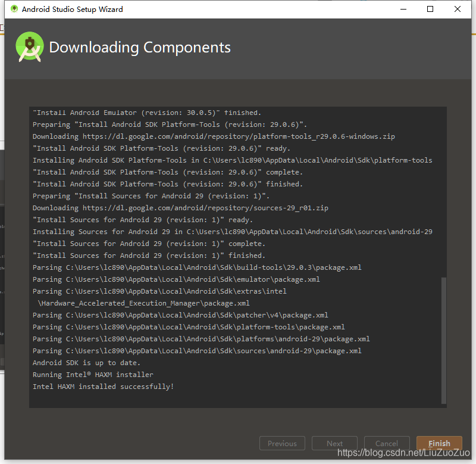Close the Setup Wizard window
The width and height of the screenshot is (476, 464).
[x=457, y=9]
